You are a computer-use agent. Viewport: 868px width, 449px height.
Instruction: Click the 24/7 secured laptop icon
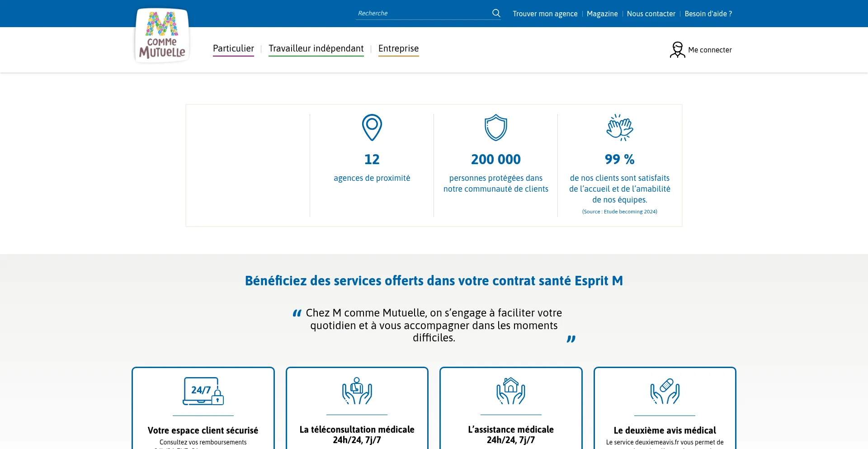[203, 391]
